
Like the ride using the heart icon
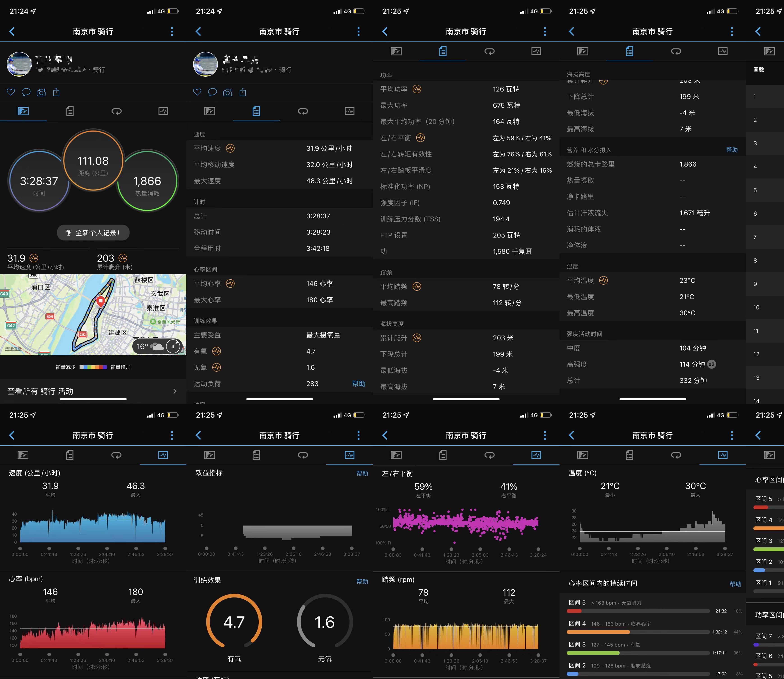[11, 92]
